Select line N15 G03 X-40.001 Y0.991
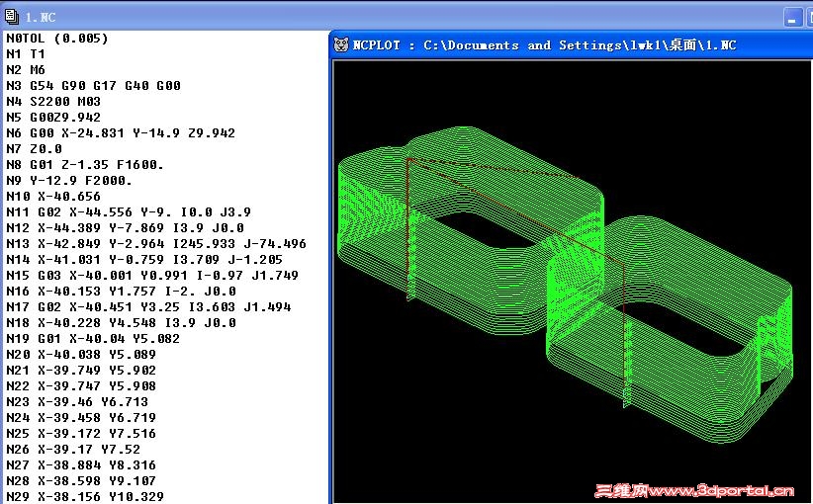 pos(152,276)
